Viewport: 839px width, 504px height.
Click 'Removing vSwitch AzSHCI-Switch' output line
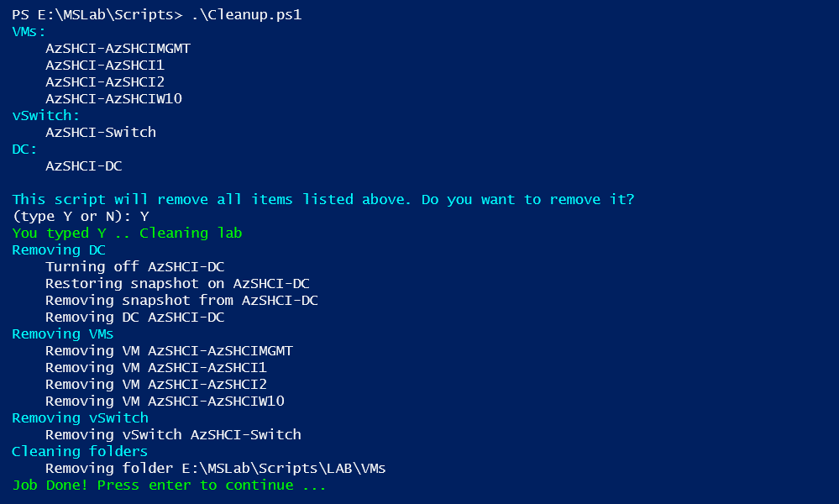coord(173,434)
